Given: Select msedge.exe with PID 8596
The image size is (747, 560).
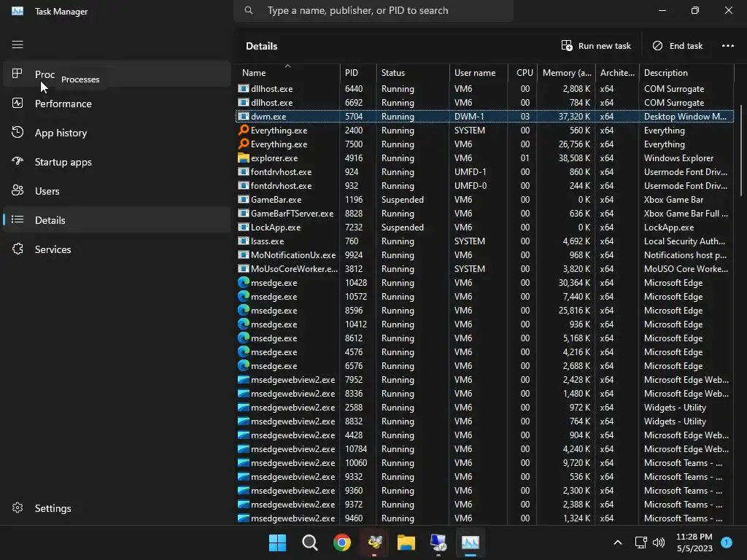Looking at the screenshot, I should coord(484,310).
